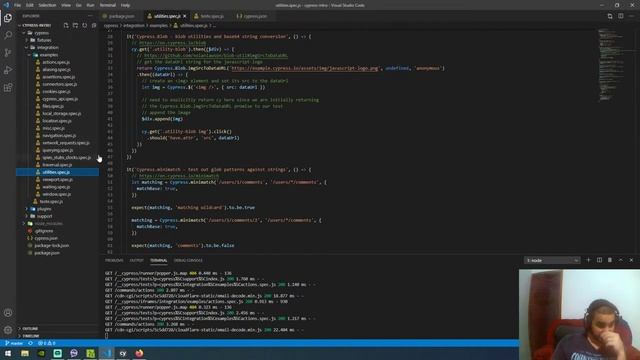Click Synchronize Changes in status bar
Viewport: 640px width, 360px height.
point(30,343)
